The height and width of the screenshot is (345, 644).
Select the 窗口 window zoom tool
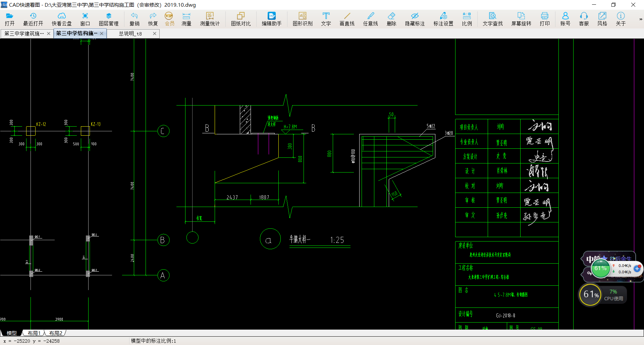[85, 19]
